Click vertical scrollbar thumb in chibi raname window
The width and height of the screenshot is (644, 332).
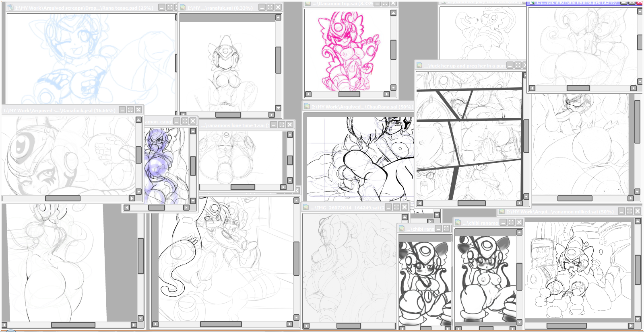pos(519,277)
